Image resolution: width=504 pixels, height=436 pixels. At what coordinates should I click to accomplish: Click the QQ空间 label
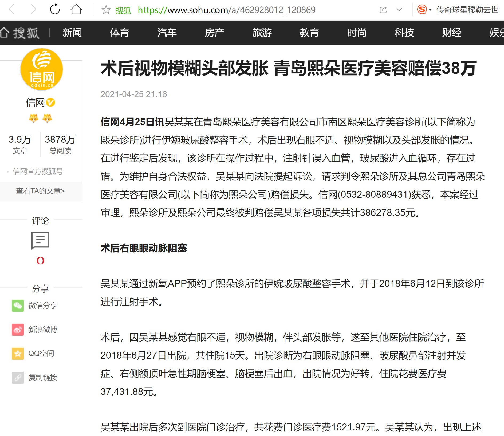pos(41,354)
